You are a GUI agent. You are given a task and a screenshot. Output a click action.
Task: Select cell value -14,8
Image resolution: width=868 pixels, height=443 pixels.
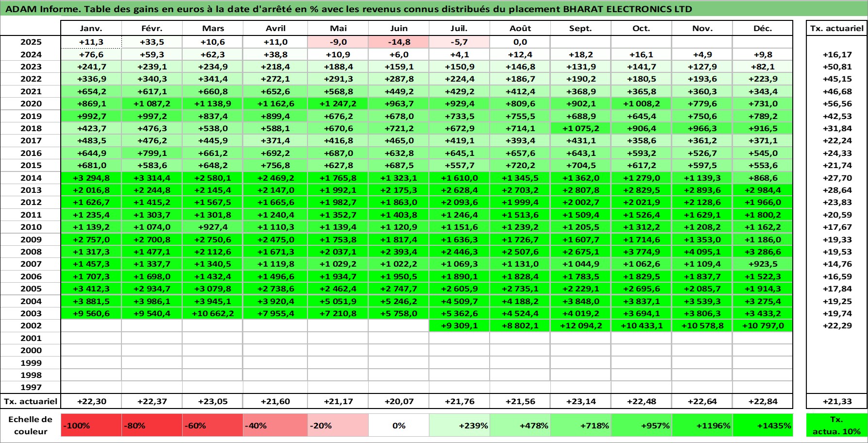399,42
